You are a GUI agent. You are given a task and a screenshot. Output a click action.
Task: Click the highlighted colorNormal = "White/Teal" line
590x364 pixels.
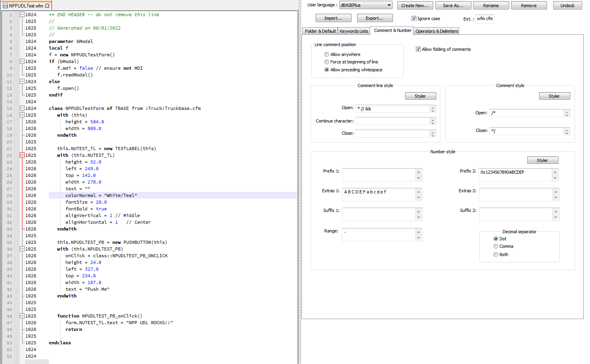click(x=173, y=195)
